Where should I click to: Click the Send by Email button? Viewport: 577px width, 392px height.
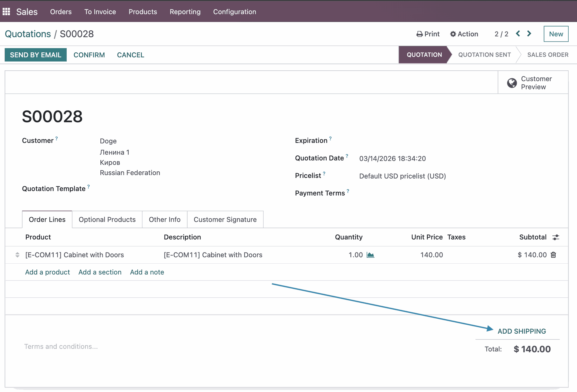click(x=35, y=55)
